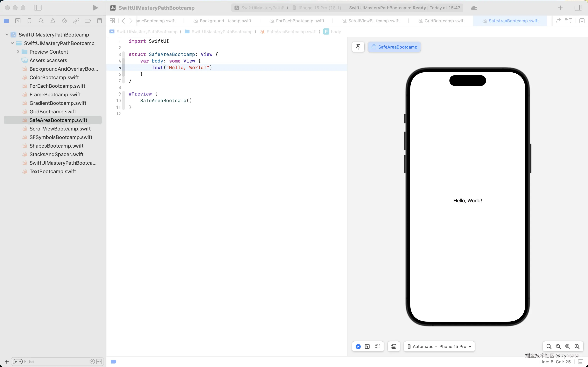Click the Run build play button

95,8
